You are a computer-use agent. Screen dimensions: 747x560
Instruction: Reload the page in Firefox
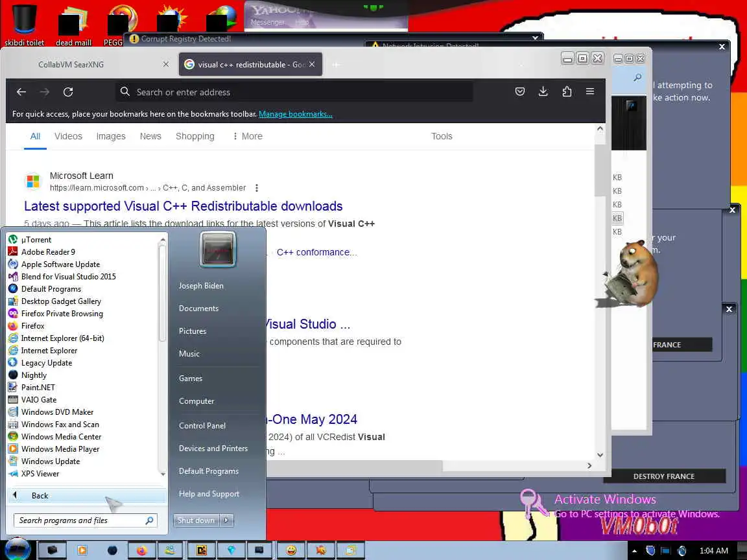click(x=68, y=92)
